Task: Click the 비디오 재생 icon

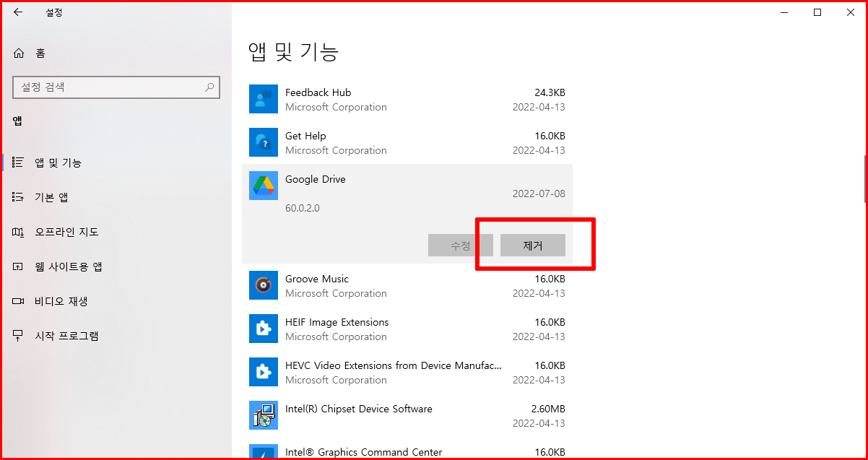Action: click(x=19, y=301)
